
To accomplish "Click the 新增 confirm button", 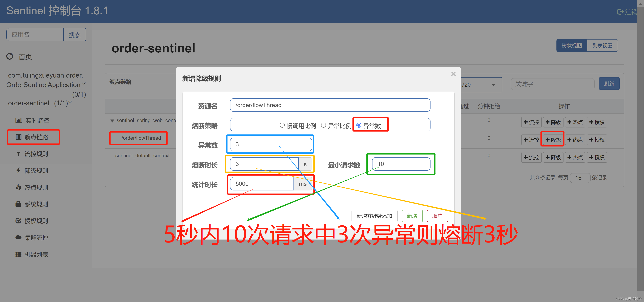I will 412,216.
